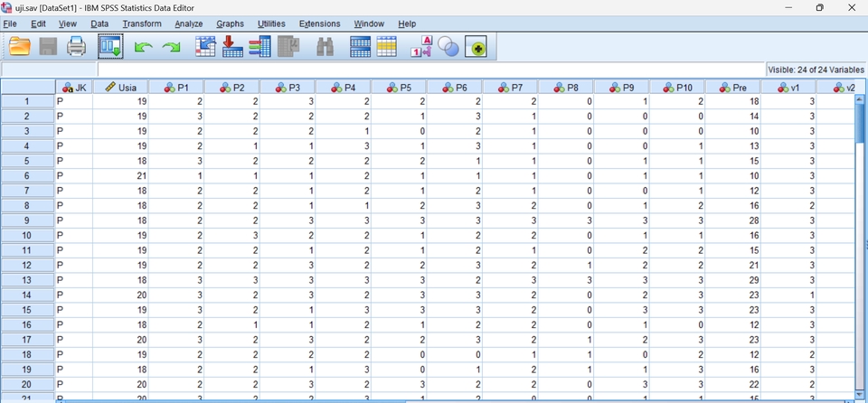Select the JK column header
868x403 pixels.
pos(73,88)
